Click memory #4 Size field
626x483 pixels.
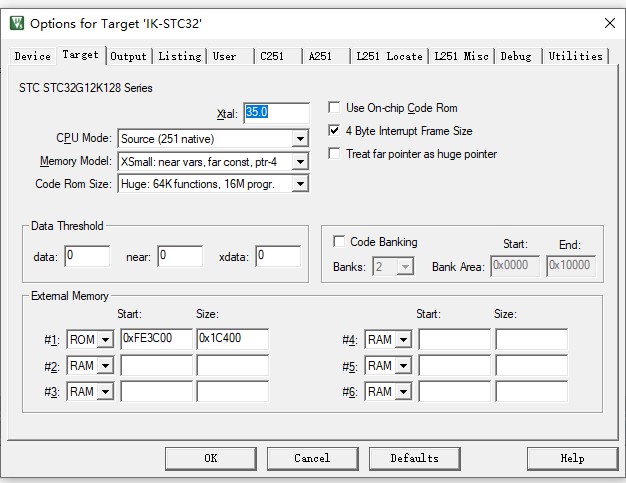tap(531, 339)
